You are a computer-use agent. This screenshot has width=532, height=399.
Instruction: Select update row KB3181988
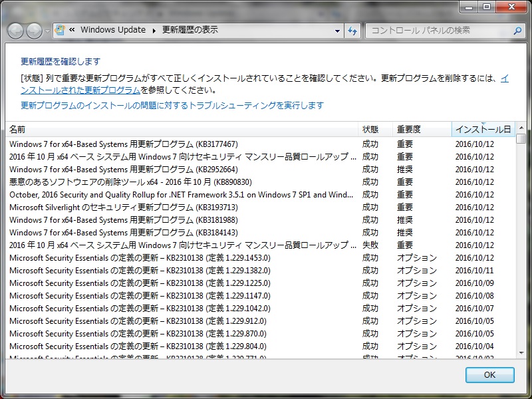(261, 220)
